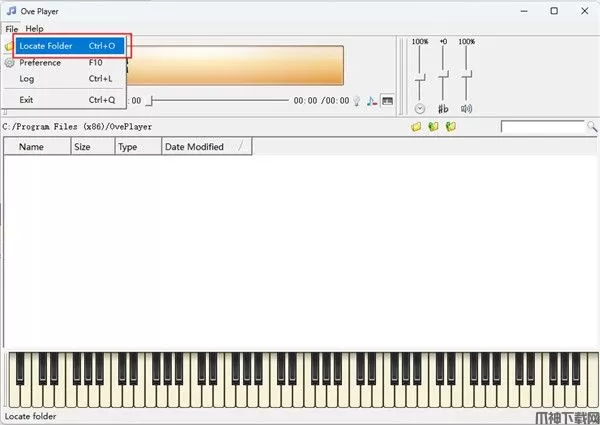Toggle the piano keyboard panel icon

point(387,101)
